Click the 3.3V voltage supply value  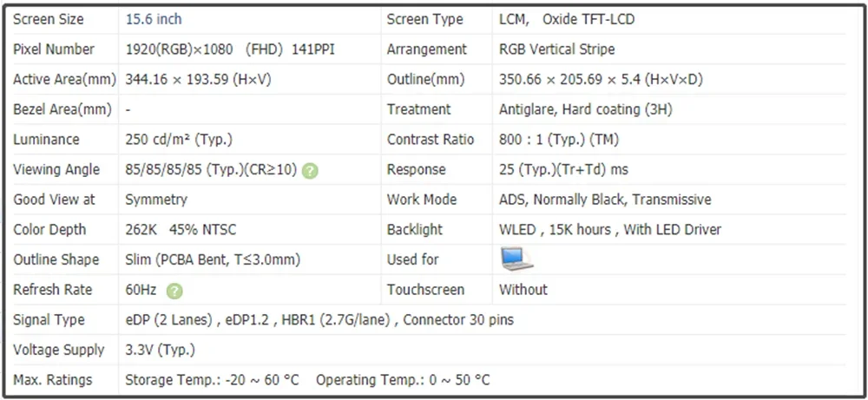pos(160,351)
